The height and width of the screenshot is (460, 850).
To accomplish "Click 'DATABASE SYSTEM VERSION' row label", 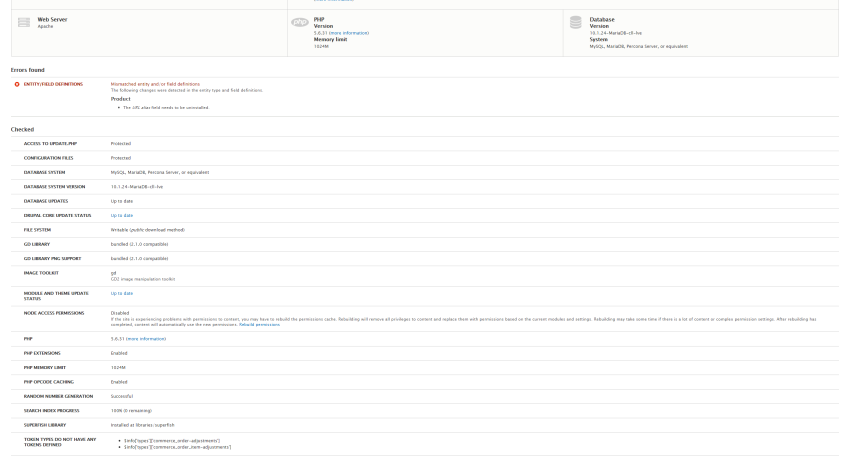I will (54, 187).
